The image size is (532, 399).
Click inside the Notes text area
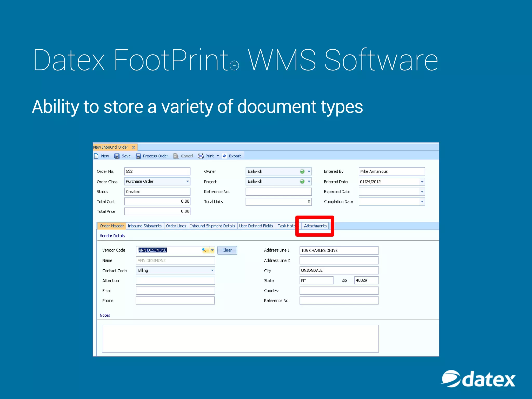tap(240, 339)
